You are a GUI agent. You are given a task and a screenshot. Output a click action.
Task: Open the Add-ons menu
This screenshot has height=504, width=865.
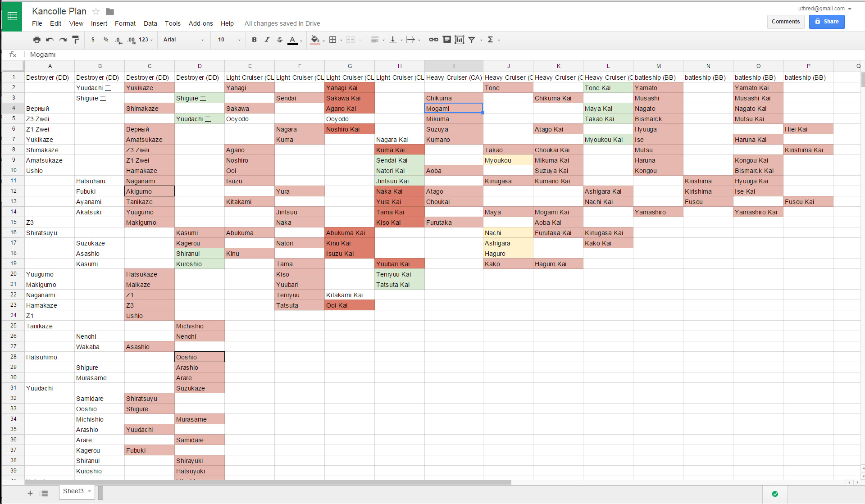point(200,23)
